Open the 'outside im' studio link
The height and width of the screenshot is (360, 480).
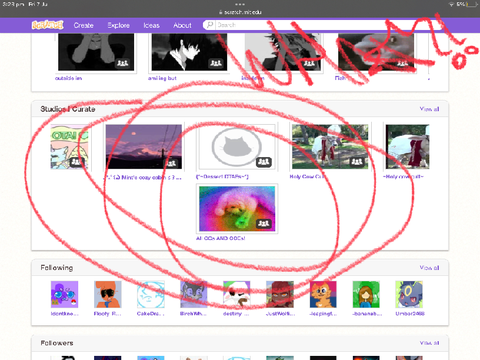68,78
